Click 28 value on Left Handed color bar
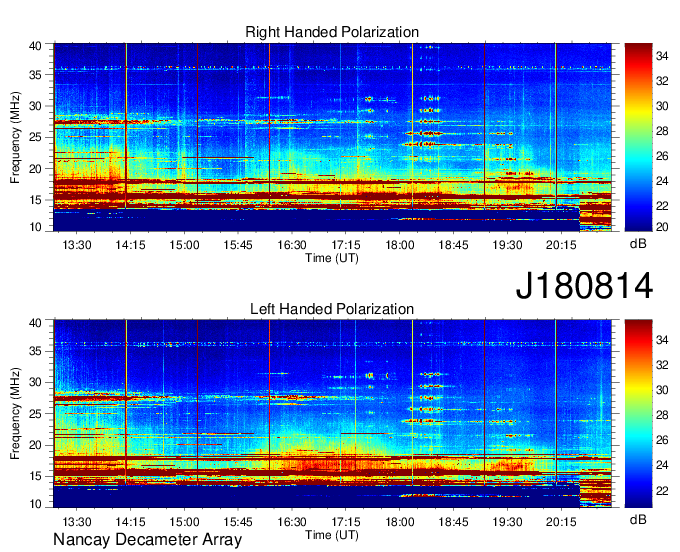680x552 pixels. coord(662,415)
